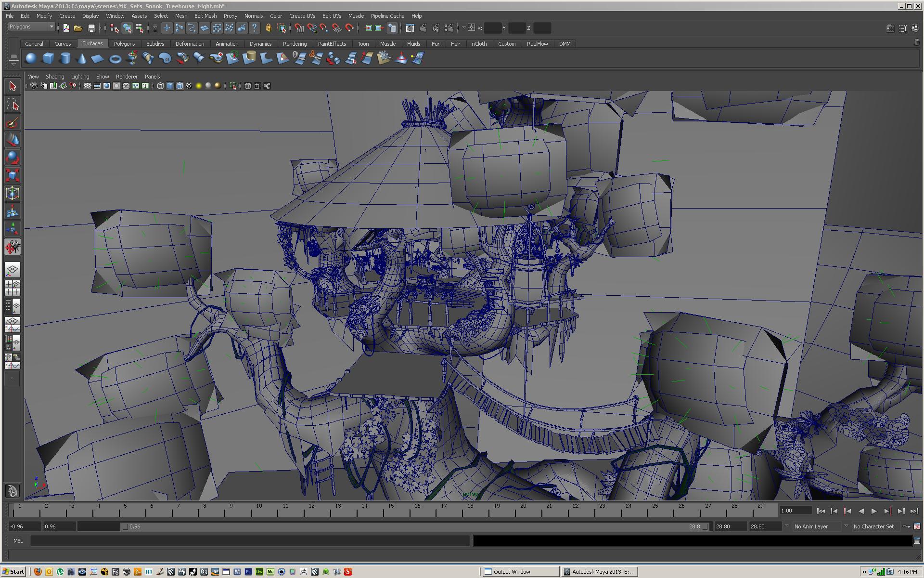924x578 pixels.
Task: Open the viewport Panels menu
Action: pyautogui.click(x=152, y=77)
